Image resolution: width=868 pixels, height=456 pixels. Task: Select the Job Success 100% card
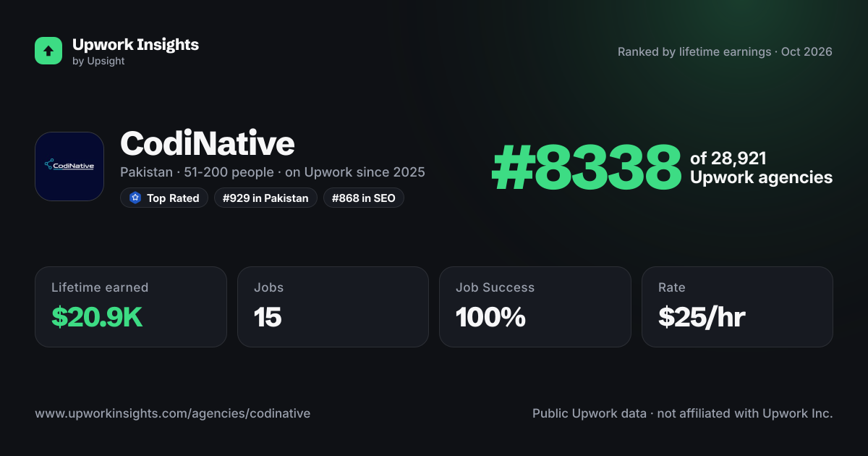click(535, 307)
